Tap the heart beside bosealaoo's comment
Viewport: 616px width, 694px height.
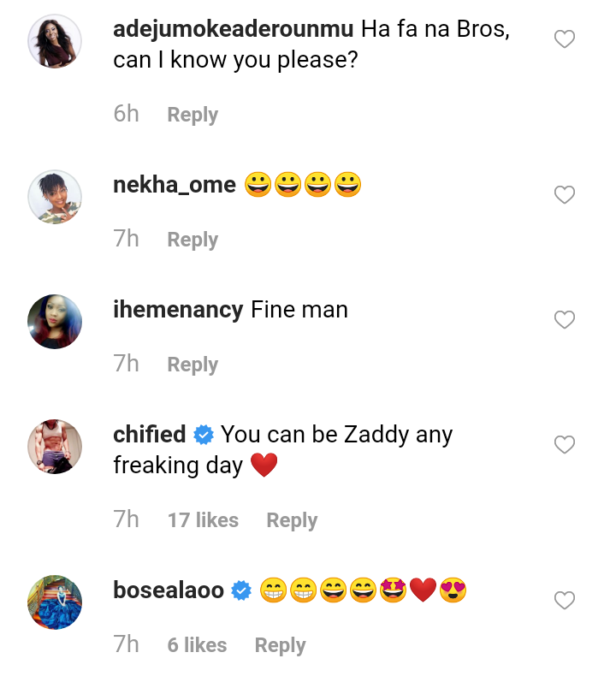[x=565, y=602]
